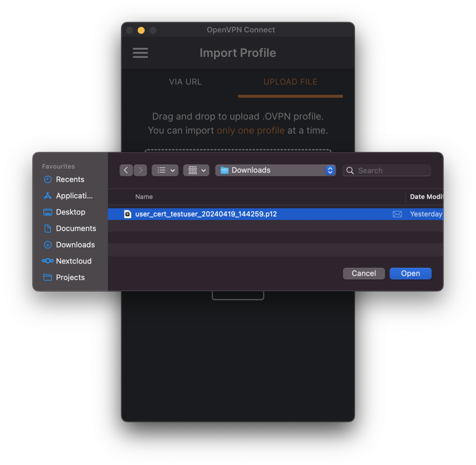The image size is (476, 465).
Task: Switch to the VIA URL tab
Action: click(x=185, y=82)
